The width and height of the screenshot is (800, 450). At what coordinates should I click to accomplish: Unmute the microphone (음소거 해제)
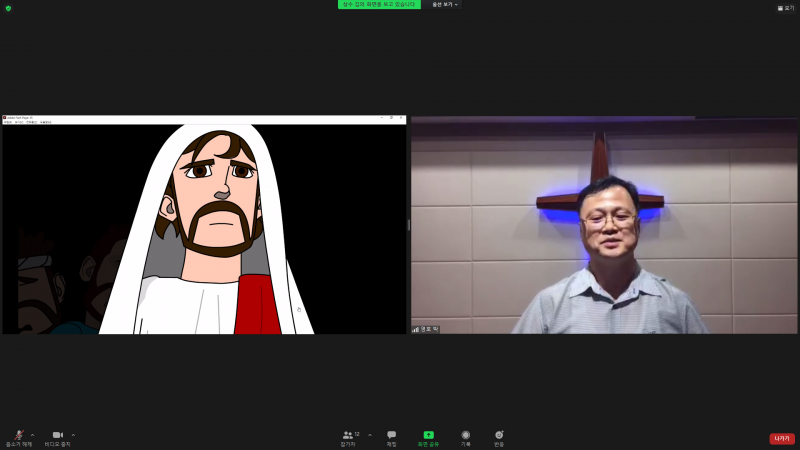click(19, 439)
